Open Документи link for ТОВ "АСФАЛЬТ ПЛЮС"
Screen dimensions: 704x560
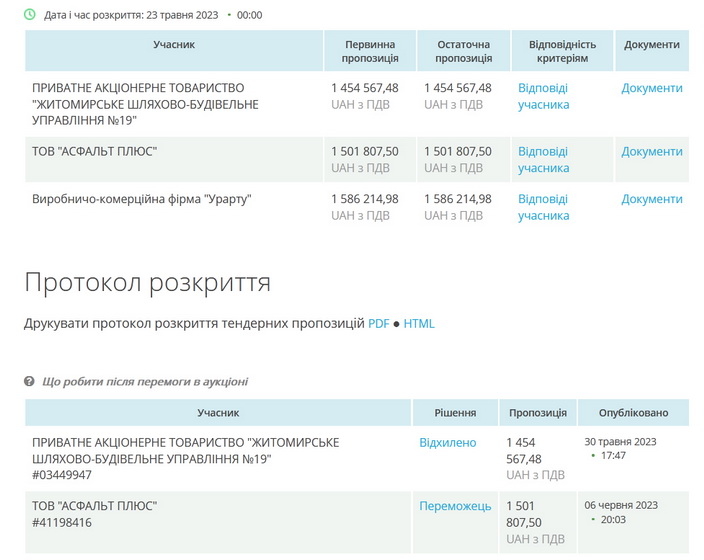tap(651, 152)
